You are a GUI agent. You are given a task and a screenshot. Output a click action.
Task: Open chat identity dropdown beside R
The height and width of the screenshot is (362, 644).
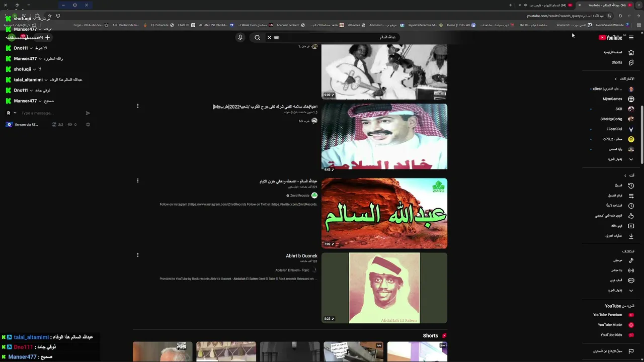(x=16, y=113)
